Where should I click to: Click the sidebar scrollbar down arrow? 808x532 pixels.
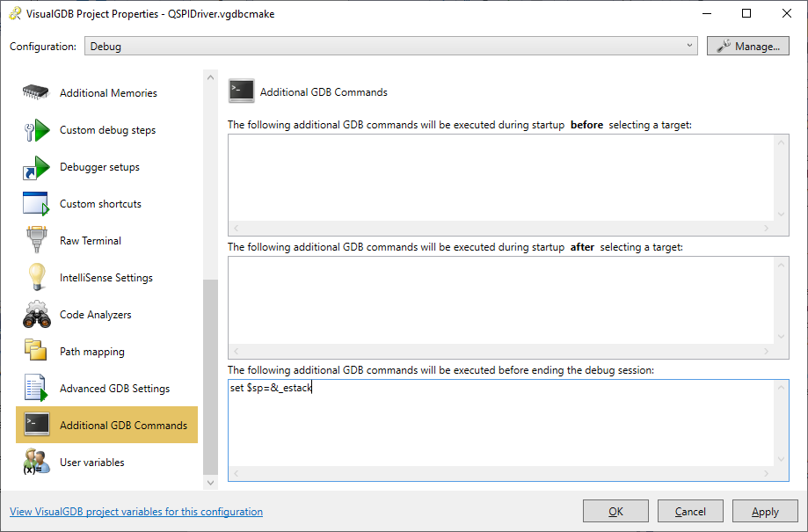[210, 483]
